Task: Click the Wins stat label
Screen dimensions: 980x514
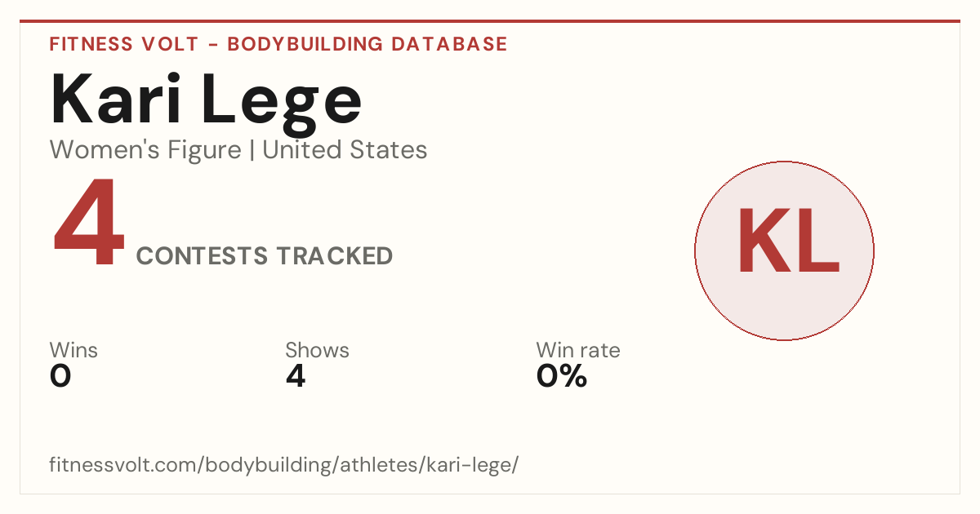Action: coord(73,350)
